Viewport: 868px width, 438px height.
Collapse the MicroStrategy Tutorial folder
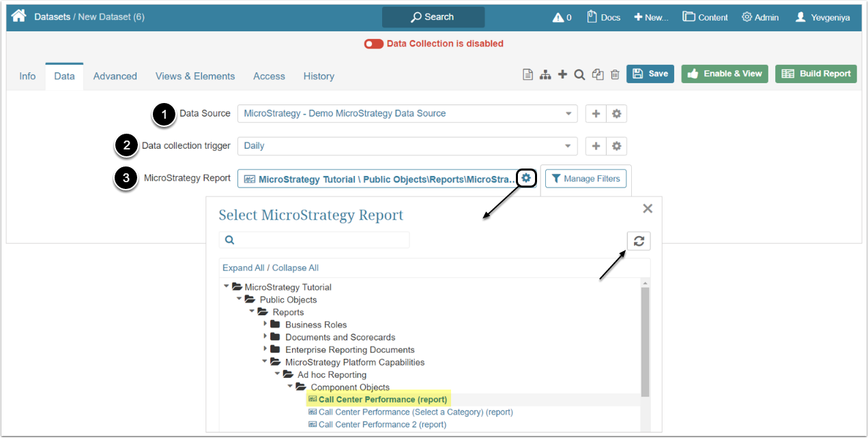(227, 287)
